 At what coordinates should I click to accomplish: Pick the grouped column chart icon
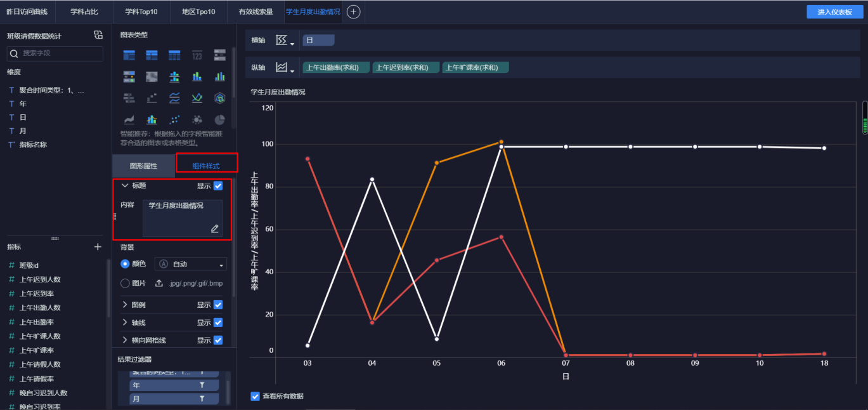coord(219,77)
